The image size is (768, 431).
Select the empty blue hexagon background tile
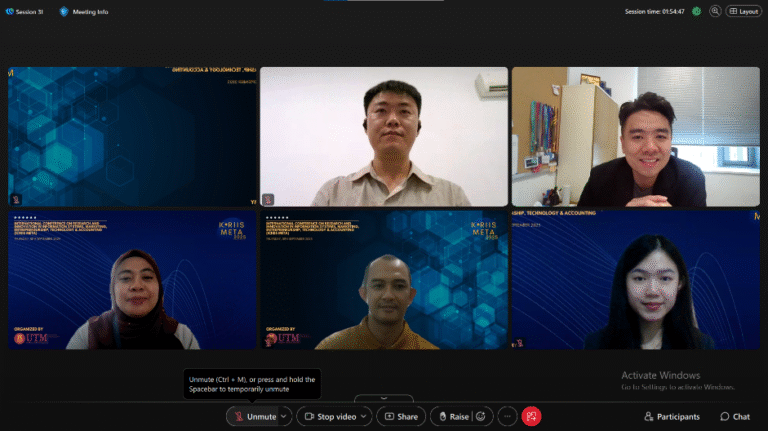coord(132,137)
